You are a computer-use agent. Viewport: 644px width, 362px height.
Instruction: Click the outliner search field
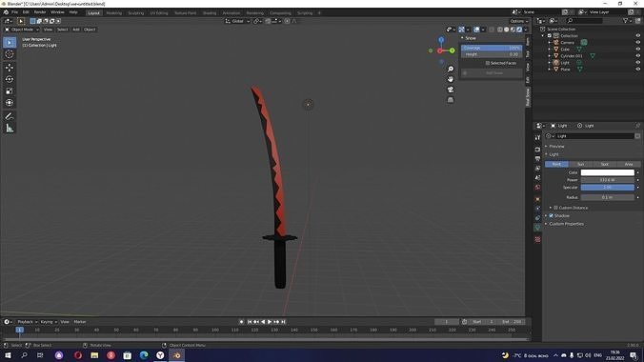tap(584, 21)
